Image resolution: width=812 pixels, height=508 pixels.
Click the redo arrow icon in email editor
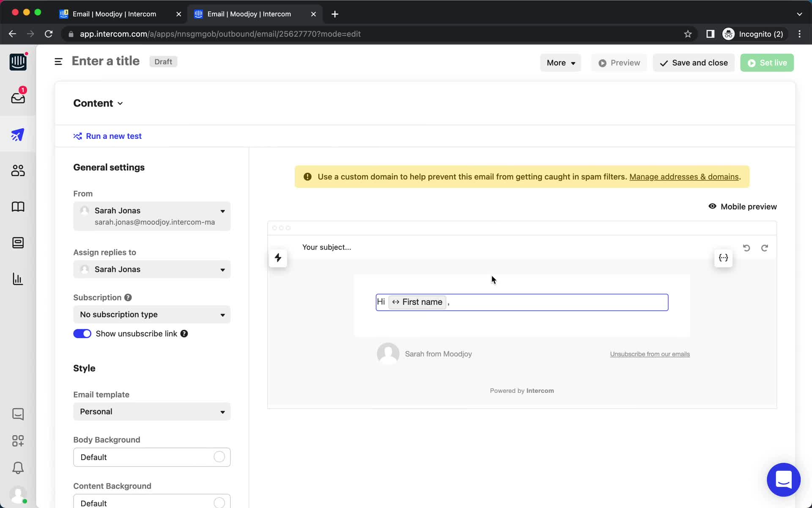coord(765,248)
